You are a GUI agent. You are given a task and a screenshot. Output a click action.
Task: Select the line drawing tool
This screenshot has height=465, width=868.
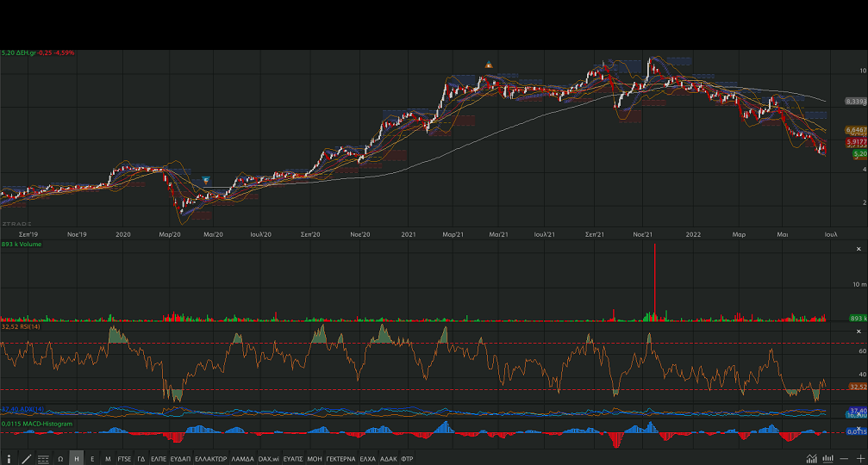click(26, 459)
